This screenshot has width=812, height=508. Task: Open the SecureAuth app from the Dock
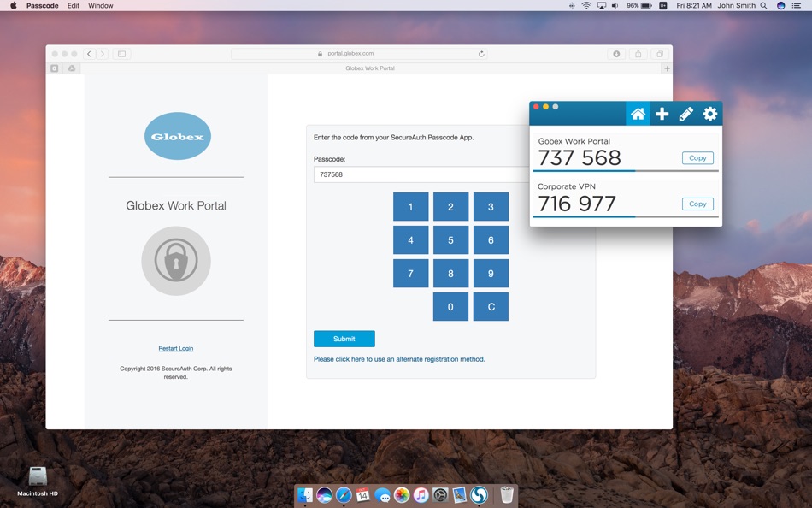[x=479, y=494]
